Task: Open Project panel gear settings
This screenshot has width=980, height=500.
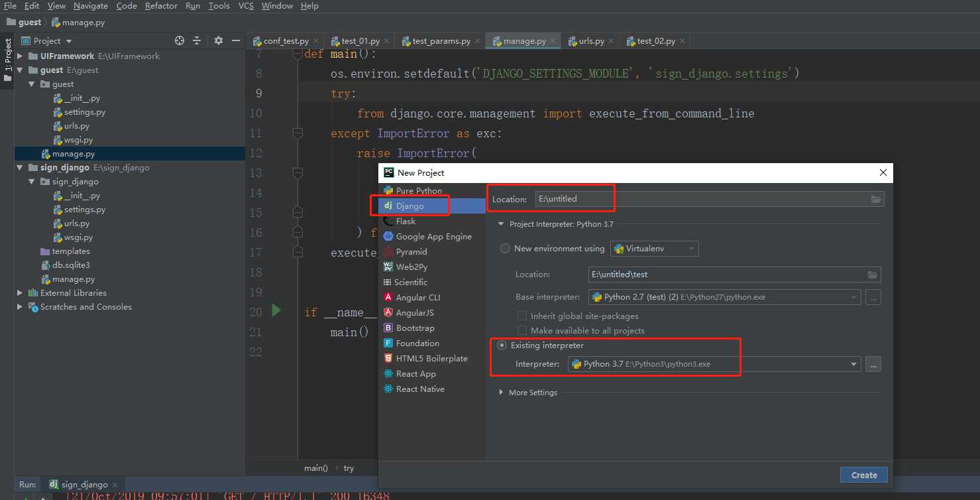Action: (x=219, y=40)
